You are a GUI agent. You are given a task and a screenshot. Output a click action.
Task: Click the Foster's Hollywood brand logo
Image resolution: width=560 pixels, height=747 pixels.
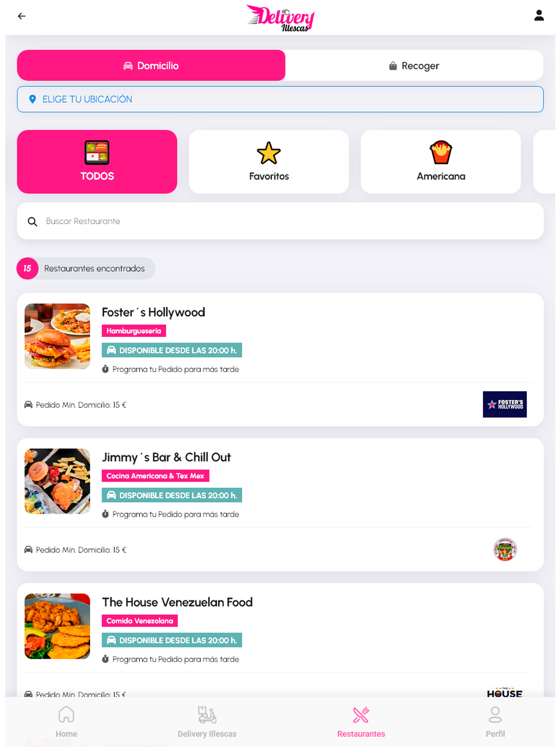point(504,404)
